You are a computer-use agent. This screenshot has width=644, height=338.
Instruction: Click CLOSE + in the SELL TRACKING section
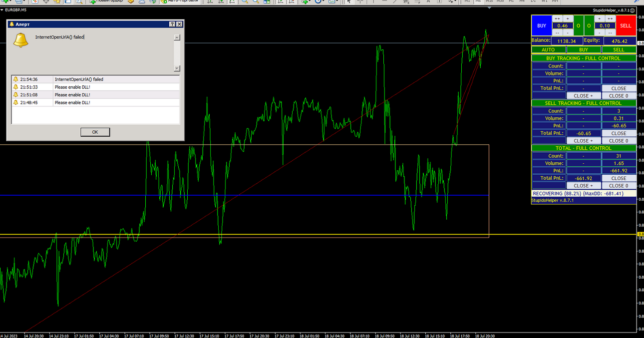click(x=584, y=141)
